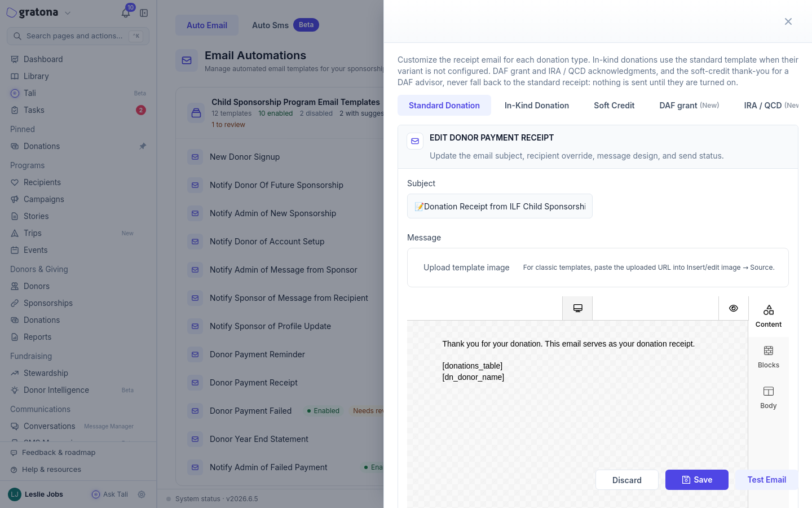
Task: Toggle the preview eye icon
Action: coord(733,308)
